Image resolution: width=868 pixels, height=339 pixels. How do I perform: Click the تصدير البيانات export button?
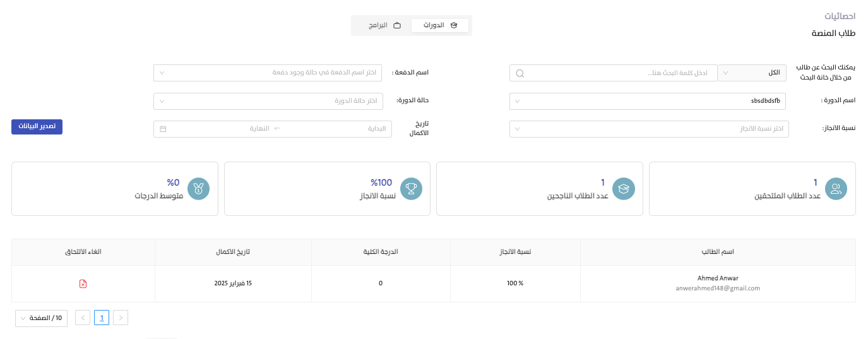point(37,126)
